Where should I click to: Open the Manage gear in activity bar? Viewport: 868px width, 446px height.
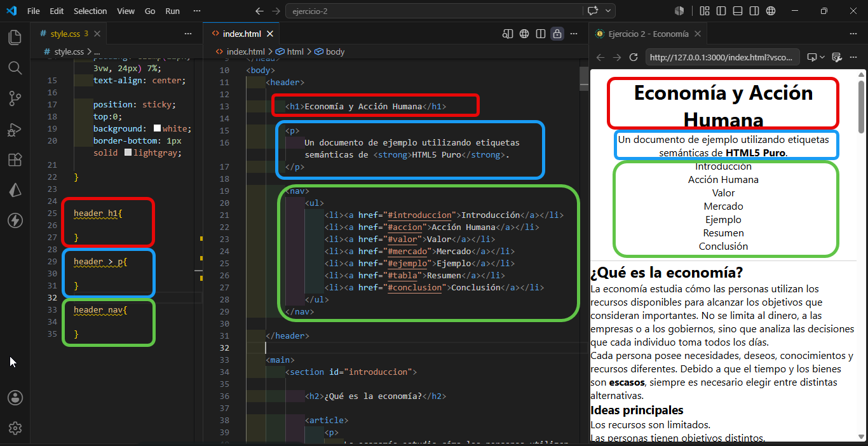pos(15,428)
